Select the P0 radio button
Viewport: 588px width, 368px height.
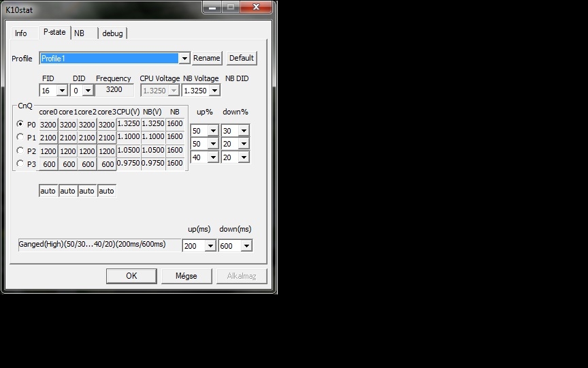click(x=20, y=123)
